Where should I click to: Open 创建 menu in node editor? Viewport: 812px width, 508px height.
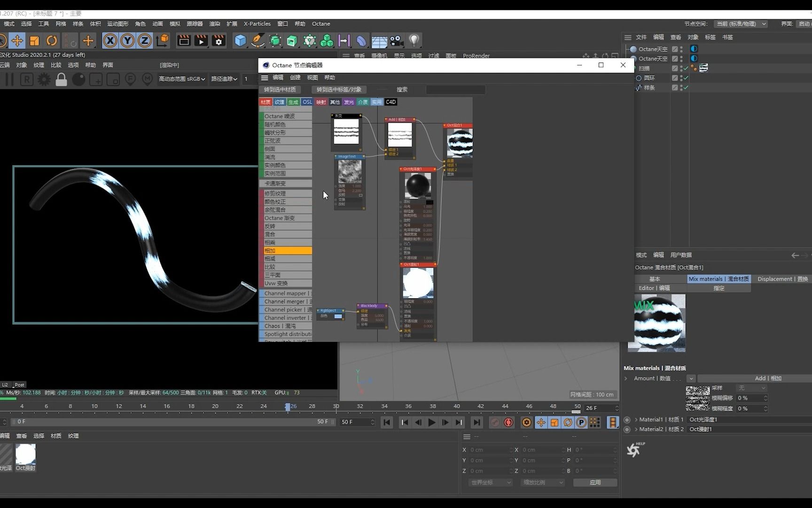point(295,78)
